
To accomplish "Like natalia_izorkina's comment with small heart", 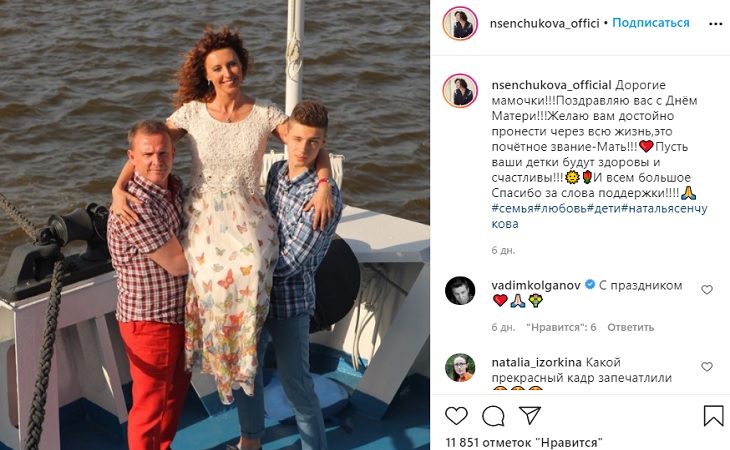I will click(x=707, y=367).
